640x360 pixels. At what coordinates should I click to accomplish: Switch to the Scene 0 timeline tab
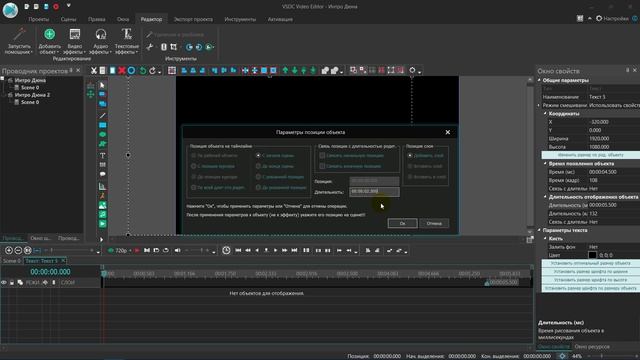[11, 261]
